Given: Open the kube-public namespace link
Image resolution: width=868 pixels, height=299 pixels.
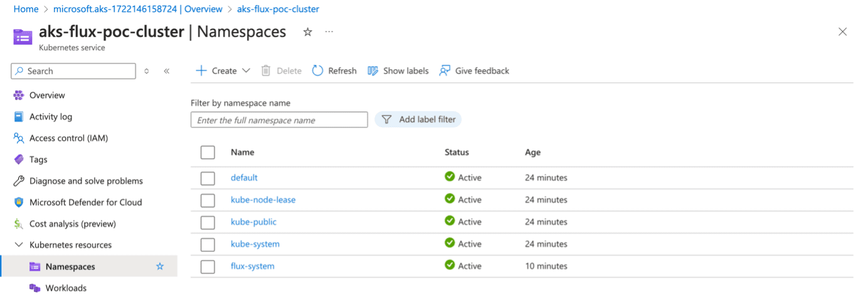Looking at the screenshot, I should (x=253, y=222).
